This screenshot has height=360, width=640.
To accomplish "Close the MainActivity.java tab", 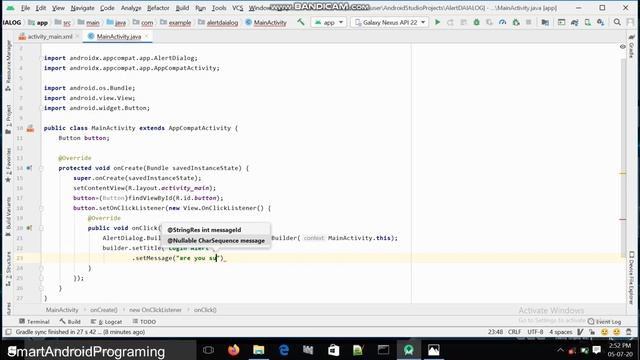I will (x=147, y=36).
